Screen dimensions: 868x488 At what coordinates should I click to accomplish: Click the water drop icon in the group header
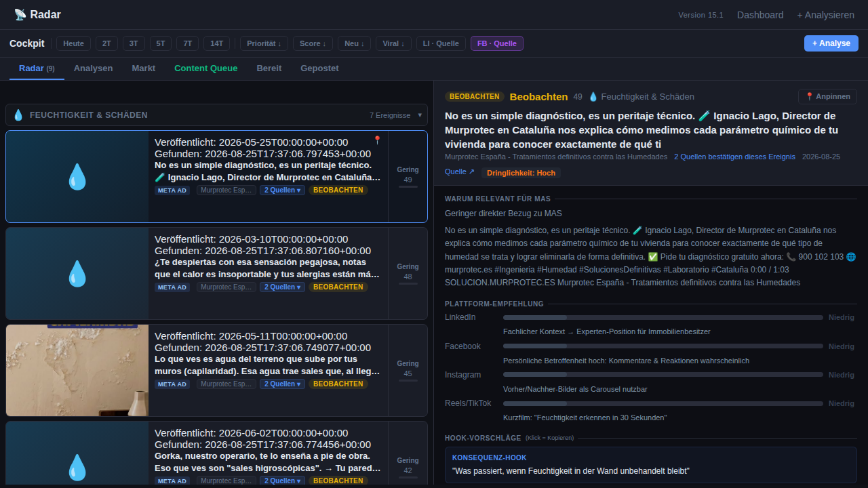18,115
